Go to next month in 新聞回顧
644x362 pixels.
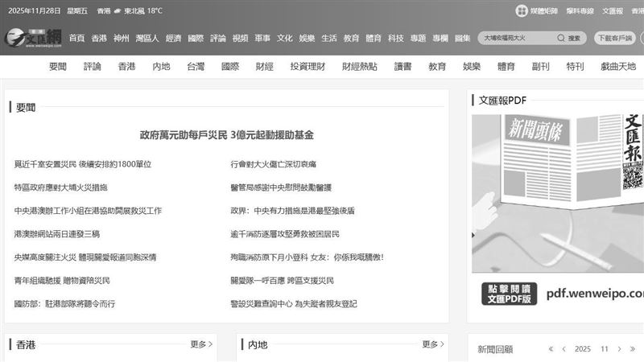tap(619, 349)
